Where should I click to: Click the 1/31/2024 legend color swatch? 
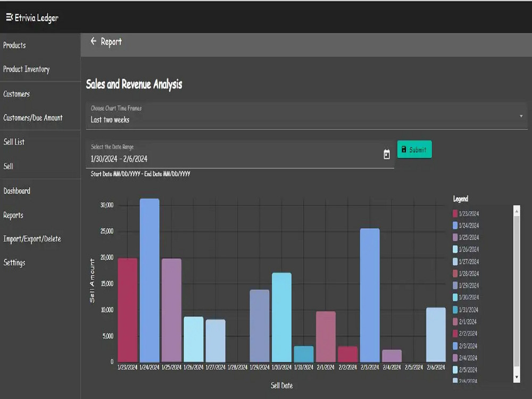click(455, 310)
